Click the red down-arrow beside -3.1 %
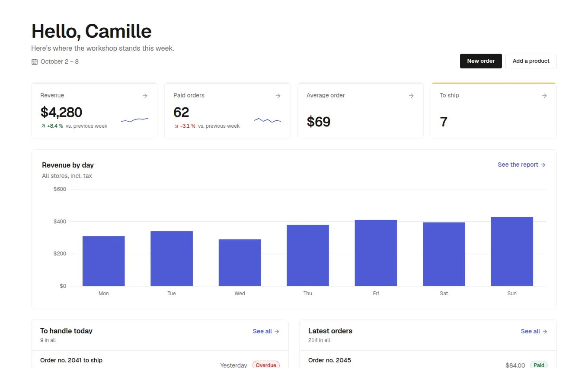Image resolution: width=588 pixels, height=368 pixels. 176,126
